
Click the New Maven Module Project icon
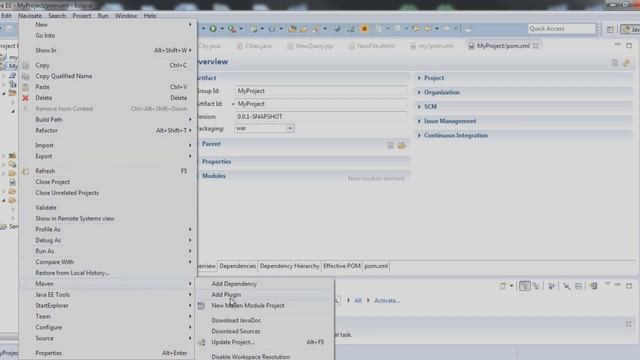tap(202, 306)
